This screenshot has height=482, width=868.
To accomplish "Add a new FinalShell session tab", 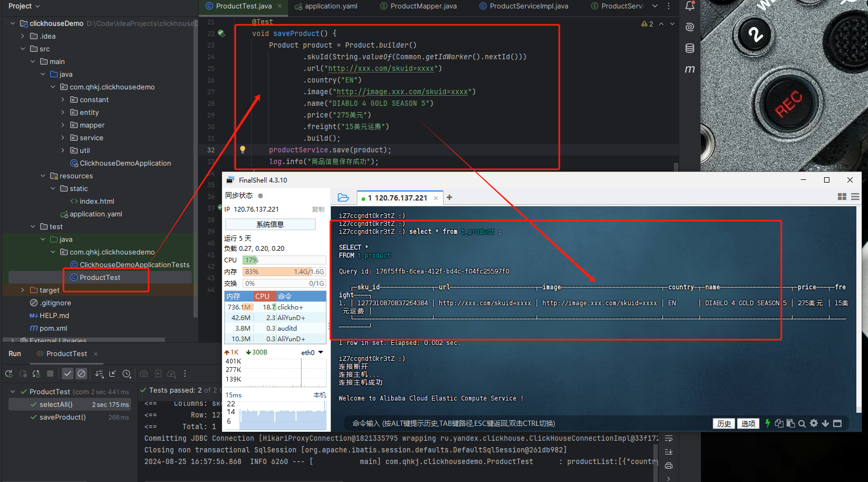I will [449, 197].
